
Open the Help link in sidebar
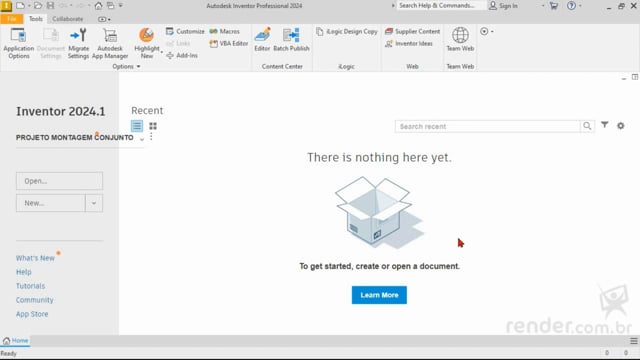click(24, 272)
